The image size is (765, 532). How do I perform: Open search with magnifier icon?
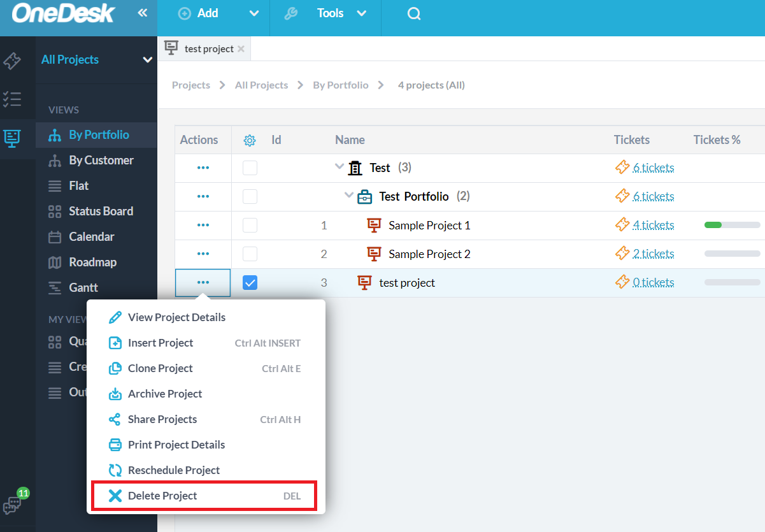(x=414, y=14)
